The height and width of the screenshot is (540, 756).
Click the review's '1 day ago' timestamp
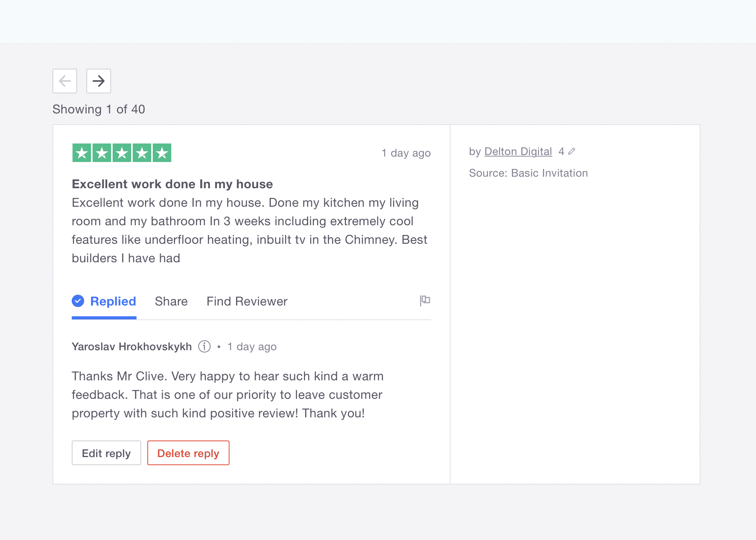click(x=406, y=153)
